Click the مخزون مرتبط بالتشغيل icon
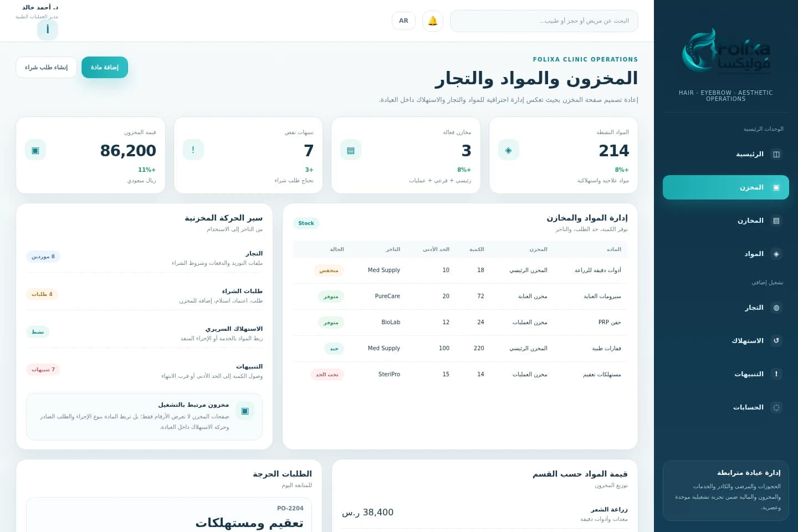 pyautogui.click(x=245, y=411)
